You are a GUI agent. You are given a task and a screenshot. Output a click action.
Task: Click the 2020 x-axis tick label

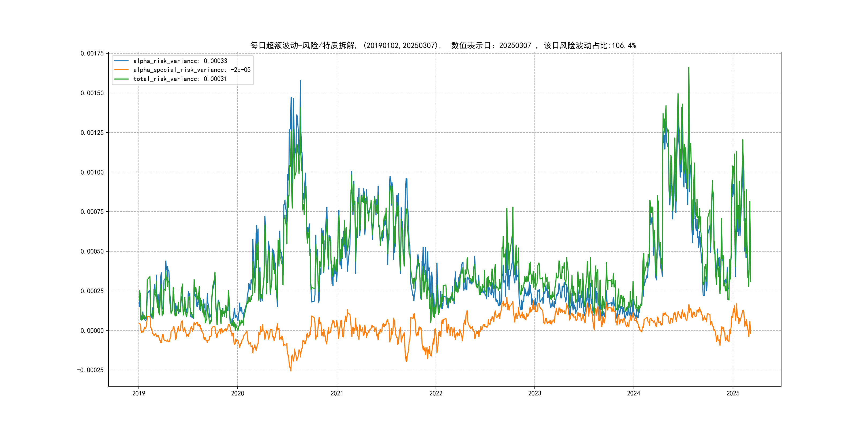click(238, 393)
